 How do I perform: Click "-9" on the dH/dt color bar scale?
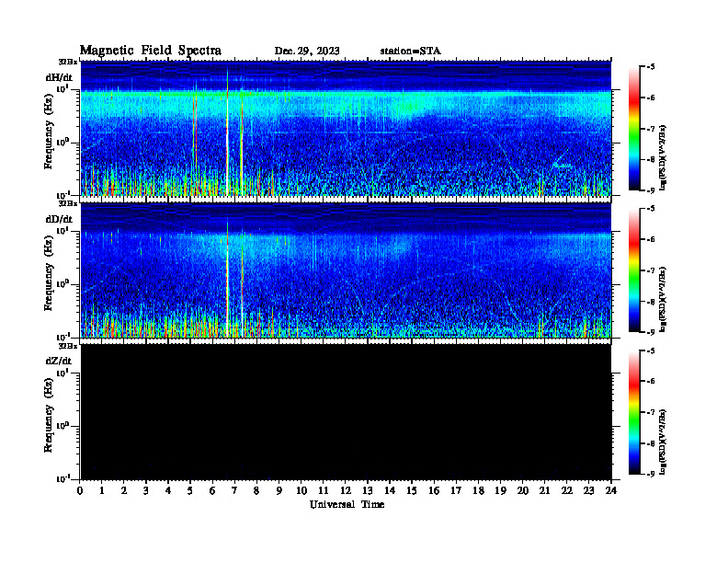point(651,190)
